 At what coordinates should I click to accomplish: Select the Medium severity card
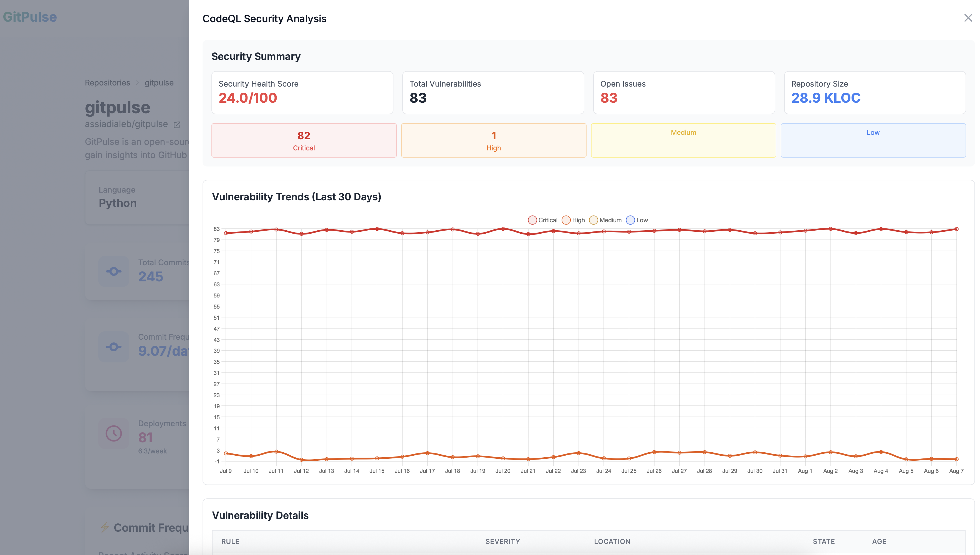click(x=683, y=140)
